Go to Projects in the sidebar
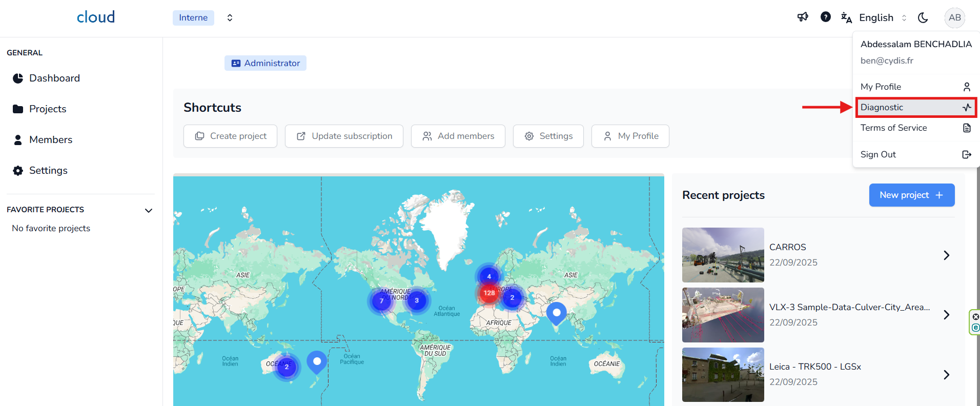The image size is (980, 406). point(48,109)
